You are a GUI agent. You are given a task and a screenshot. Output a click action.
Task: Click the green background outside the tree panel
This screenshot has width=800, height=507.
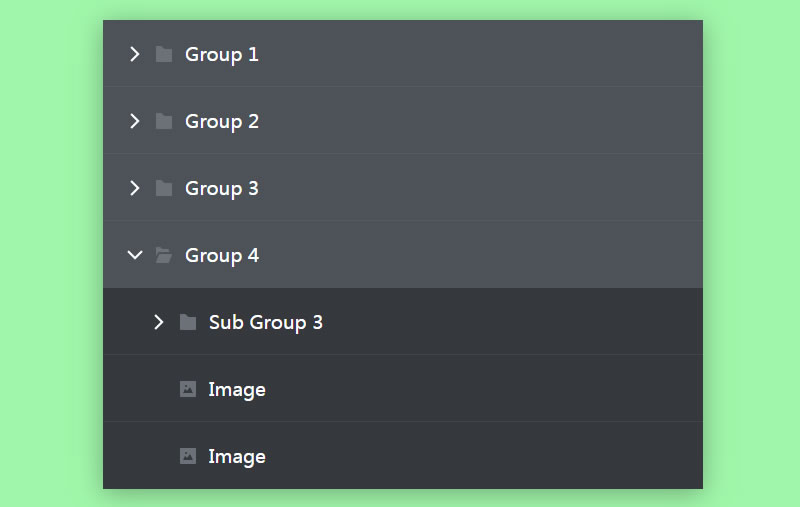coord(50,250)
